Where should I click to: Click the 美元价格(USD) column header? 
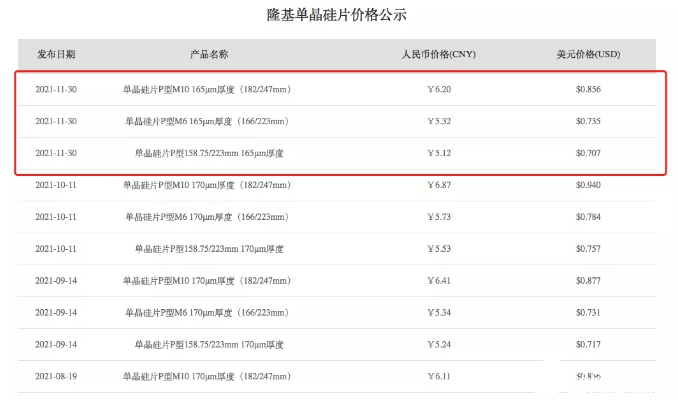pyautogui.click(x=588, y=55)
